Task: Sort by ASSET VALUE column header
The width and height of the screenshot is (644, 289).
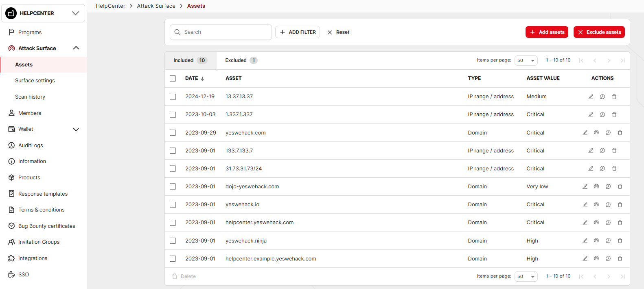Action: point(543,78)
